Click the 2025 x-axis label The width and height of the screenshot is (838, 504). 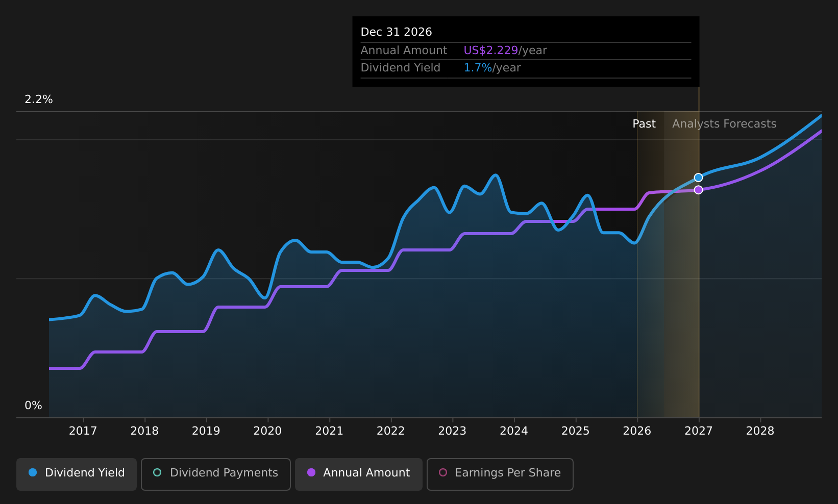coord(576,431)
